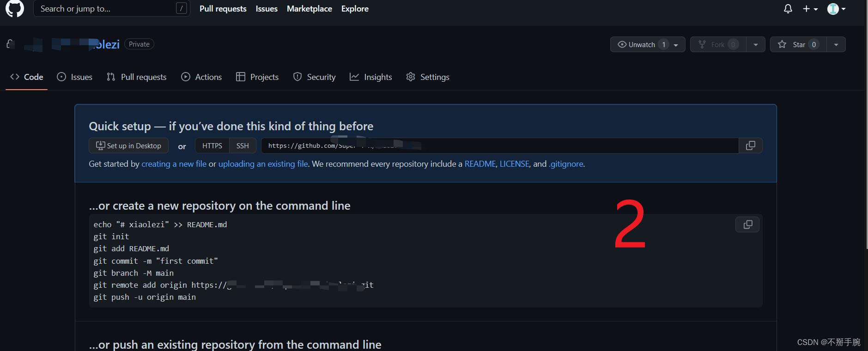Expand the Unwatch dropdown arrow

pyautogui.click(x=676, y=44)
